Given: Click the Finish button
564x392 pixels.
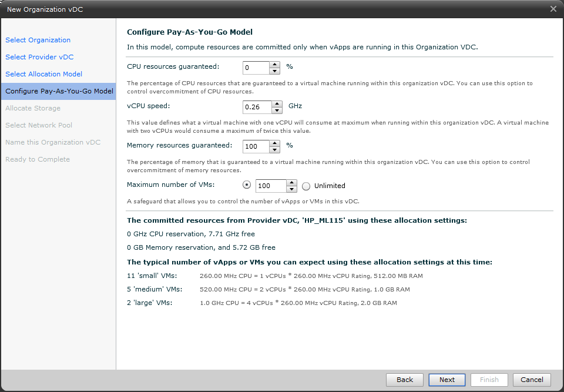Looking at the screenshot, I should (489, 380).
